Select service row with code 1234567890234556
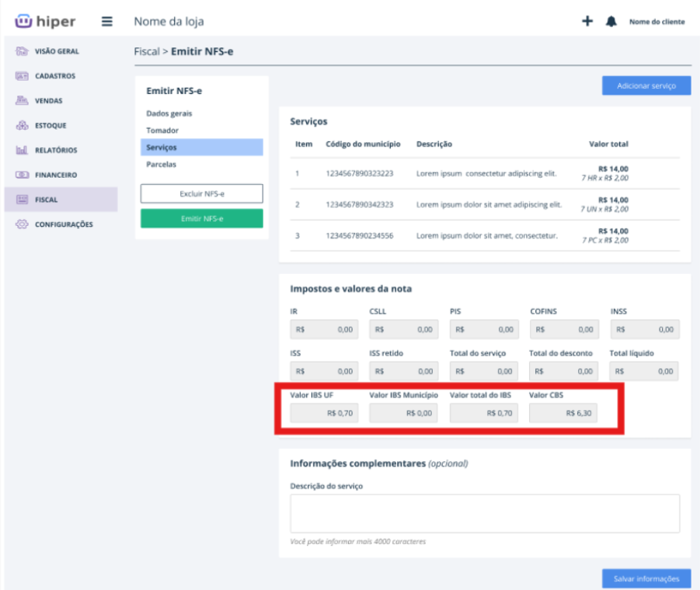This screenshot has width=700, height=590. (x=485, y=235)
